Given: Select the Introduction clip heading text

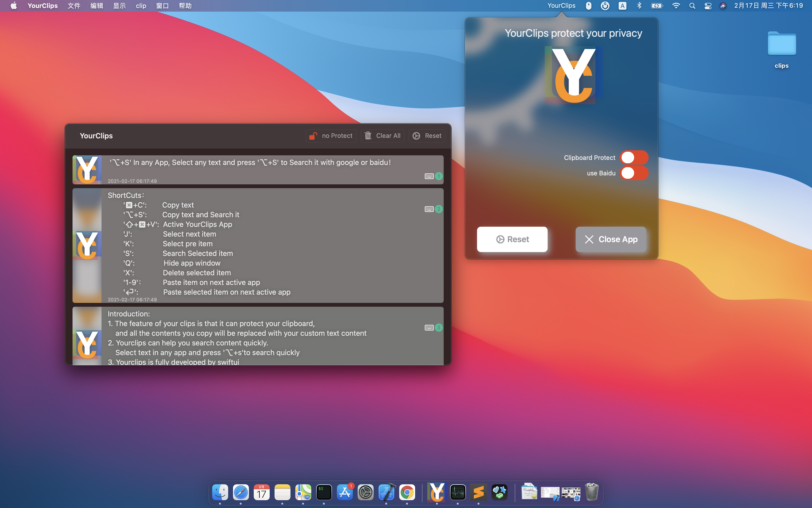Looking at the screenshot, I should click(129, 314).
